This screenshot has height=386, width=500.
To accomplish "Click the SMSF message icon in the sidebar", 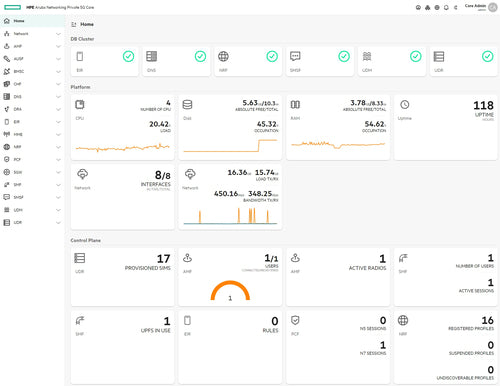I will tap(7, 197).
